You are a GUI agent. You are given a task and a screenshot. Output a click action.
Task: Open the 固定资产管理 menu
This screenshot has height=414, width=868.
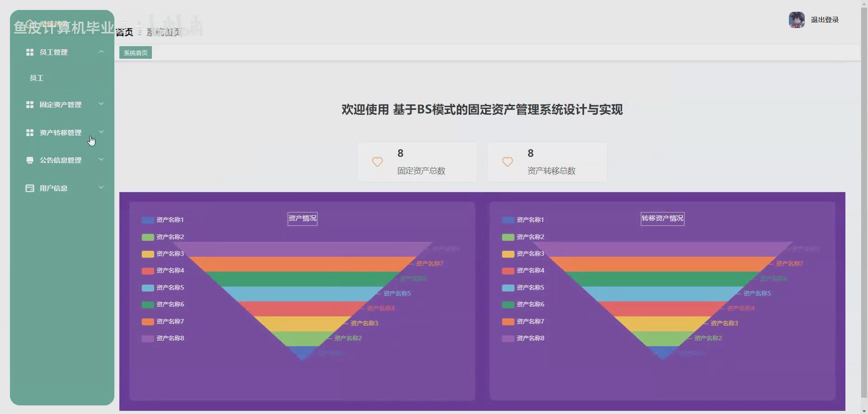tap(62, 105)
